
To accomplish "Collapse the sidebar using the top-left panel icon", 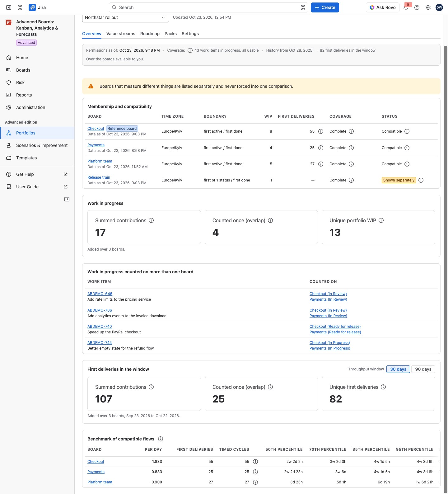I will [x=9, y=7].
